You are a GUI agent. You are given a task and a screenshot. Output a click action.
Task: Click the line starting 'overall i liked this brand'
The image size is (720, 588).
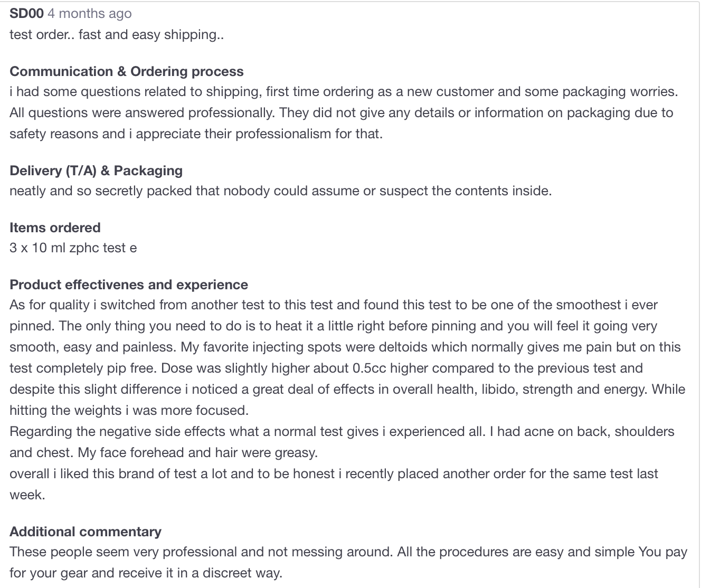[x=334, y=473]
